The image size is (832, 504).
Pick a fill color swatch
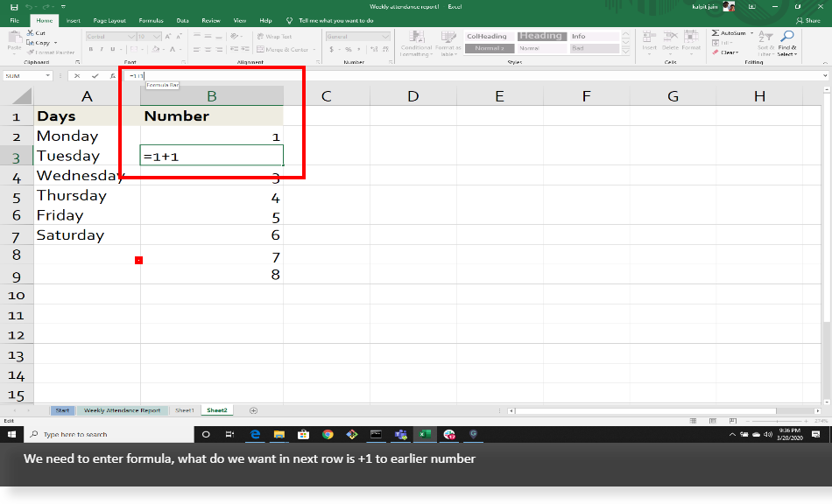(x=157, y=49)
